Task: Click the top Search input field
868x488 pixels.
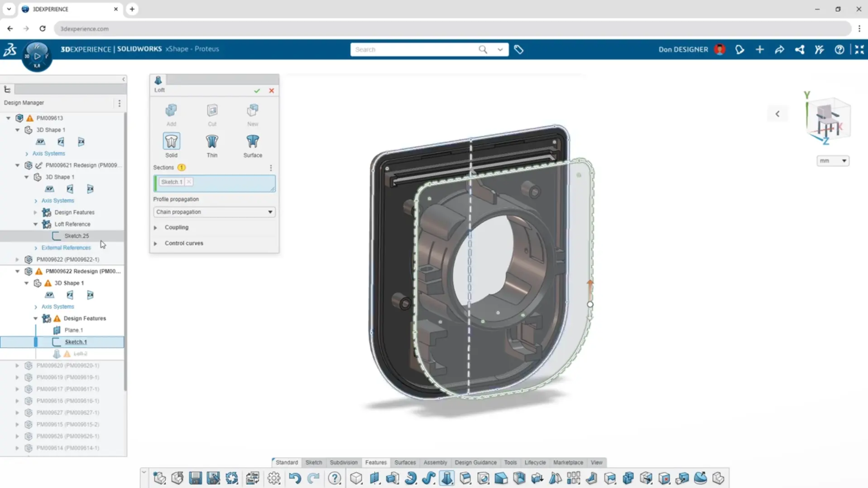Action: pos(414,49)
